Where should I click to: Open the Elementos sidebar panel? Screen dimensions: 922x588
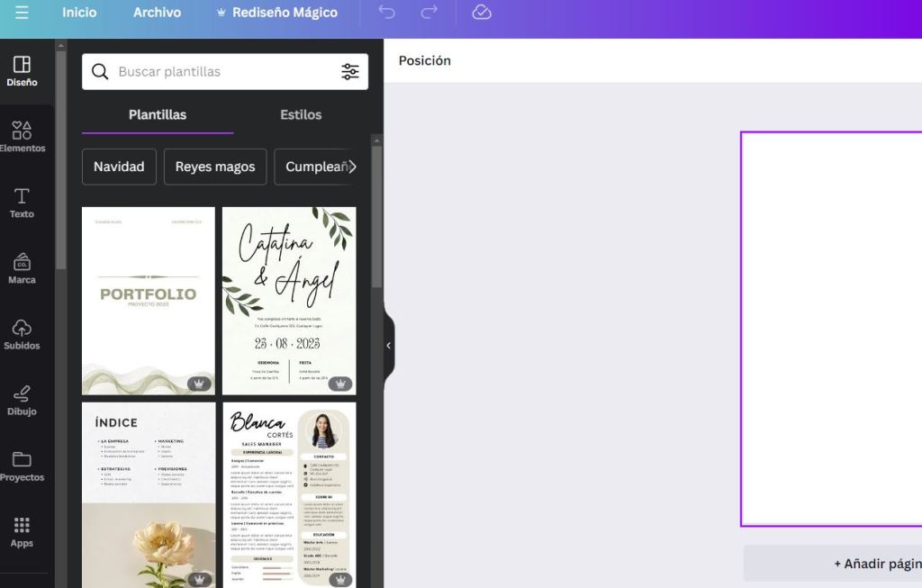click(x=22, y=137)
